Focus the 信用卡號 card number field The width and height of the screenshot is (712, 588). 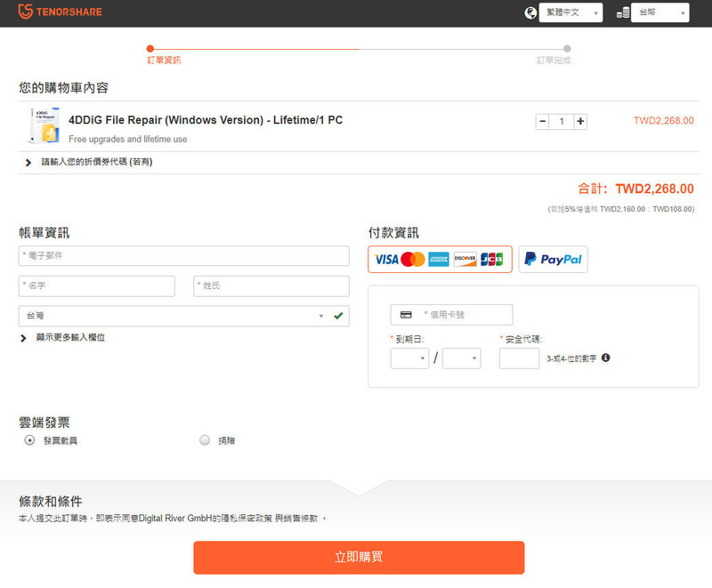[451, 315]
